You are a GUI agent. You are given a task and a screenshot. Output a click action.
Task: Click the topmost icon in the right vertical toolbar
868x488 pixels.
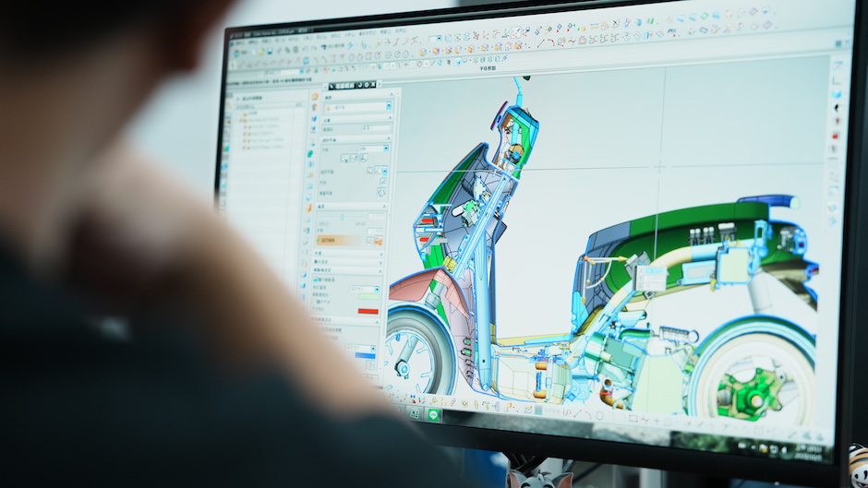pos(837,66)
